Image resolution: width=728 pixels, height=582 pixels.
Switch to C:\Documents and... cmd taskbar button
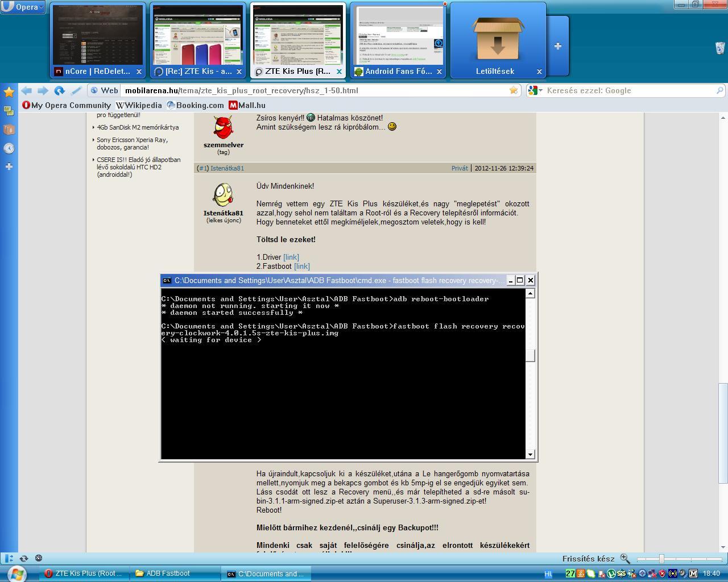265,573
